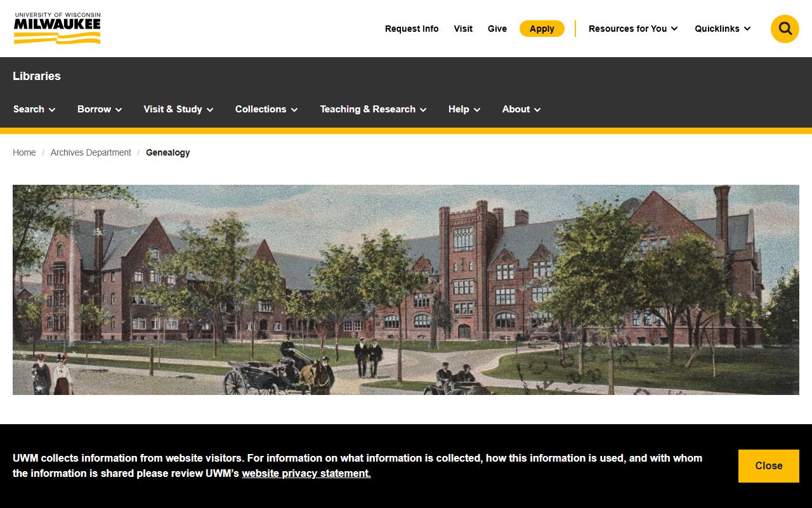Expand Resources for You dropdown
The image size is (812, 508).
coord(633,29)
